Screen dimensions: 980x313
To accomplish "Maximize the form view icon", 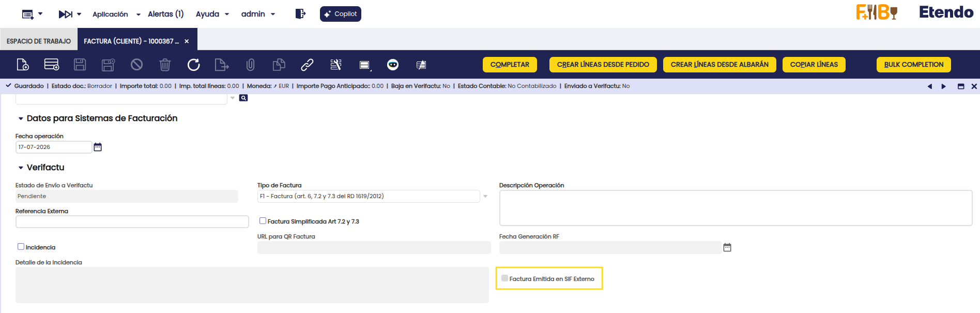I will click(961, 86).
